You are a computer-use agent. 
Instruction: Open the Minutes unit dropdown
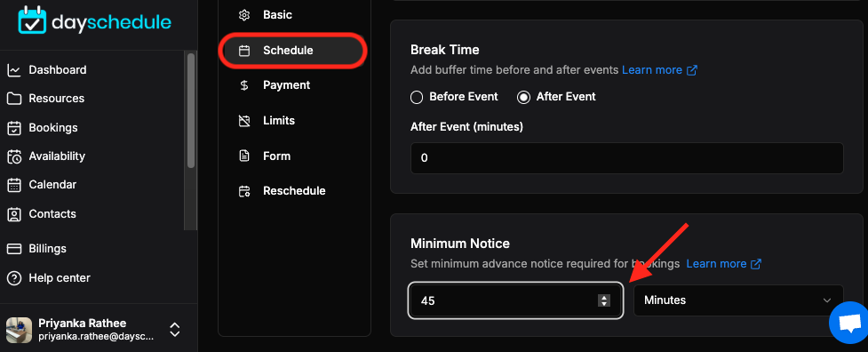[x=738, y=300]
